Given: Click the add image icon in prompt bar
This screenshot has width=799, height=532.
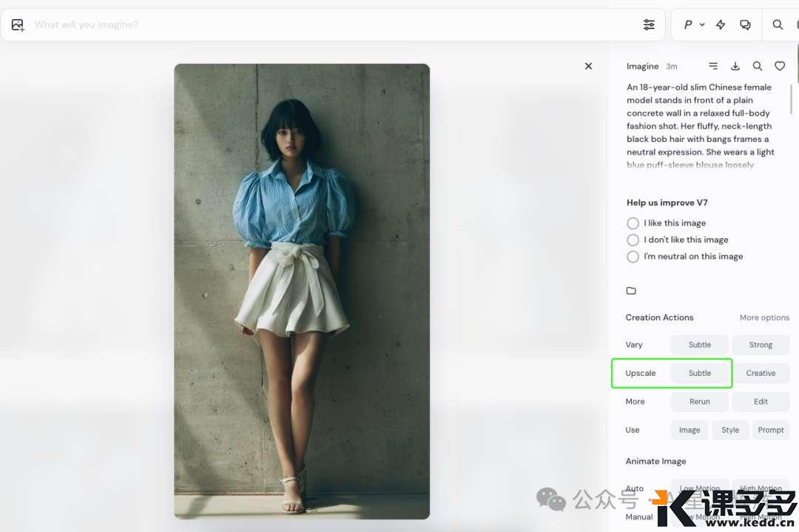Looking at the screenshot, I should 18,25.
